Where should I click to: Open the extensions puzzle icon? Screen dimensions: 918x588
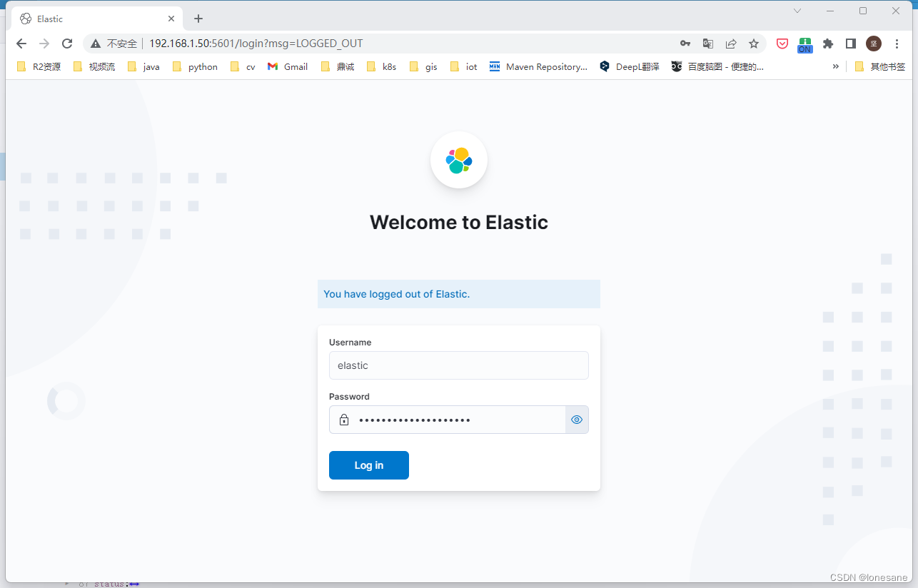pos(828,44)
